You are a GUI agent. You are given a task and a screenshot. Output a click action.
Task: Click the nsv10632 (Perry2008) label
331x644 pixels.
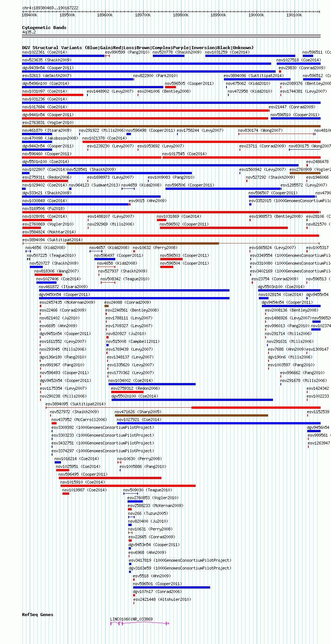pyautogui.click(x=155, y=248)
